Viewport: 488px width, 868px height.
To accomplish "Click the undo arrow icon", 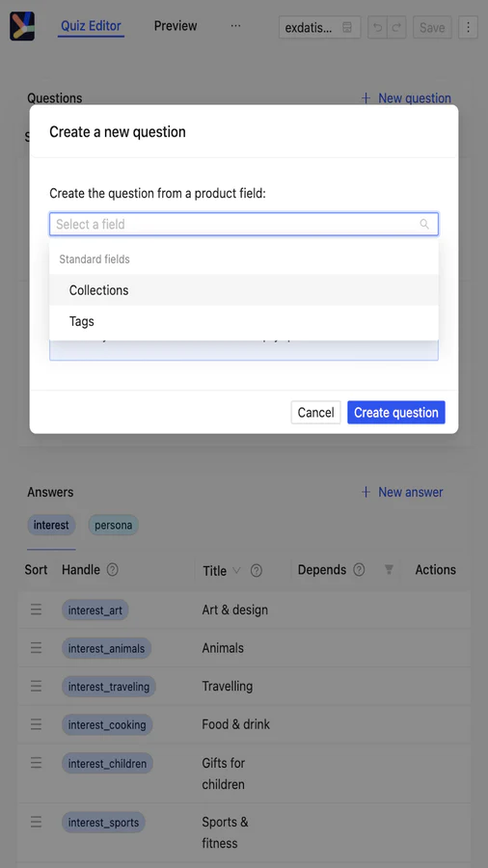I will click(378, 27).
